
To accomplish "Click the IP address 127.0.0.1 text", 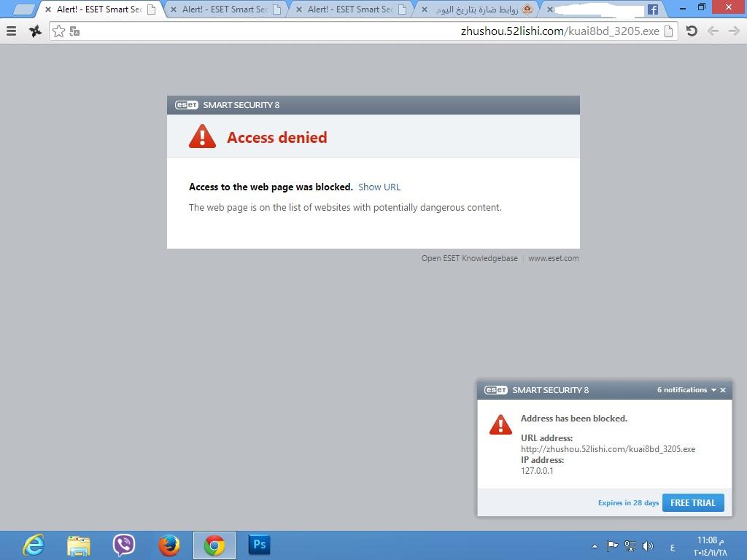I will click(x=537, y=471).
